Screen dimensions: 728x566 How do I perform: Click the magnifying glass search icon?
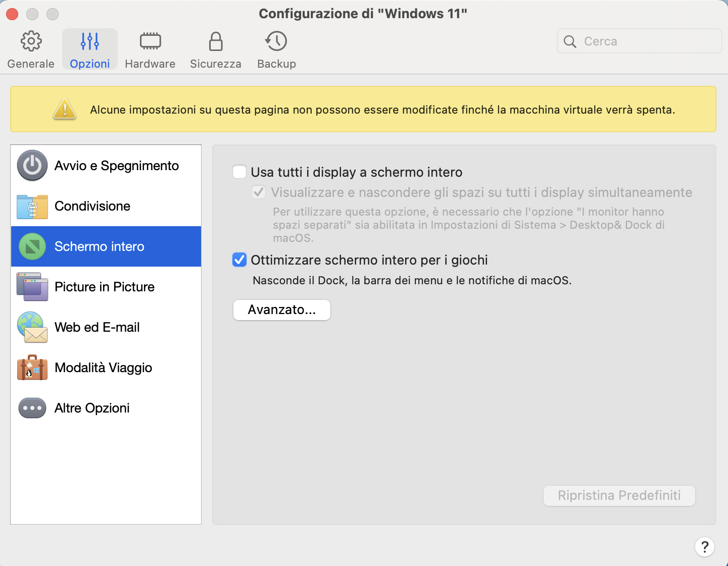pyautogui.click(x=570, y=41)
